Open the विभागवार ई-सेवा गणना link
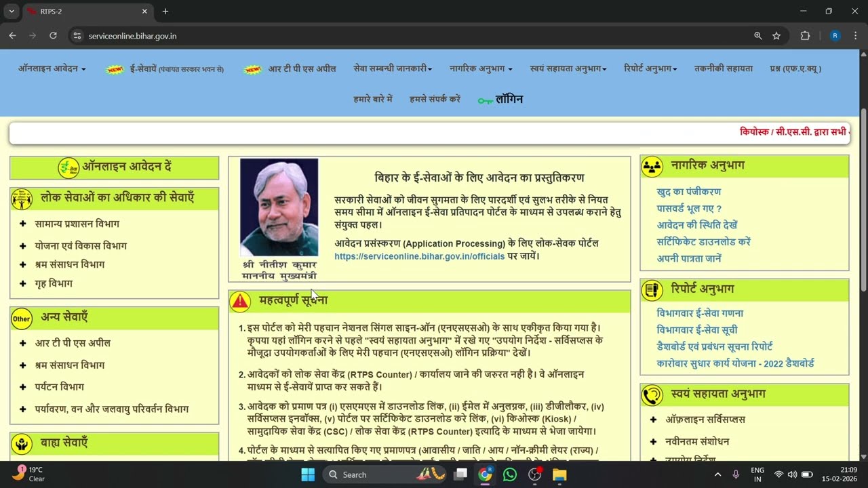Screen dimensions: 868x488 tap(700, 313)
